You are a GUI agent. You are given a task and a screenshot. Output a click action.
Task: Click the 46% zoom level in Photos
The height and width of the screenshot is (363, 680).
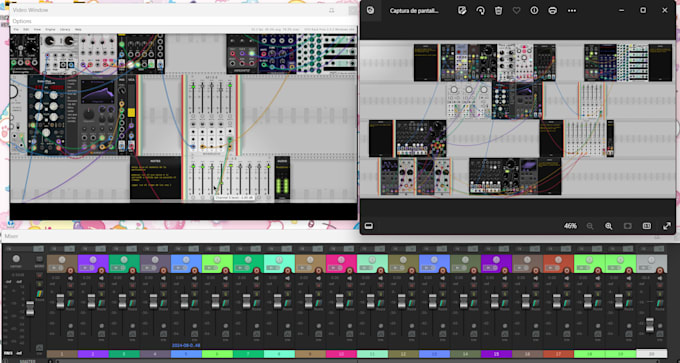point(570,226)
